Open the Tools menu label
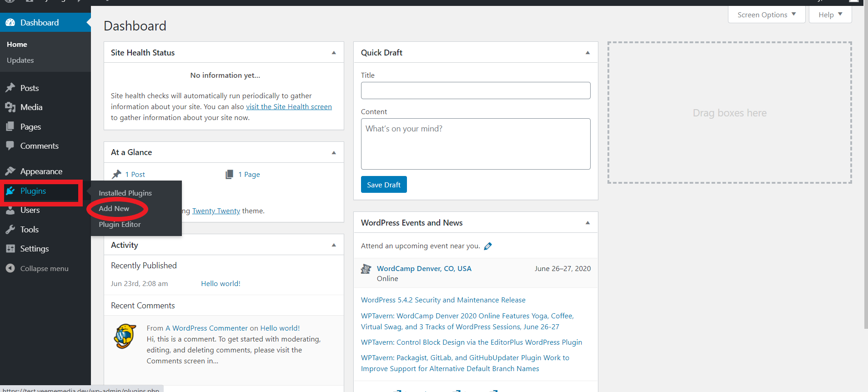 pos(30,229)
